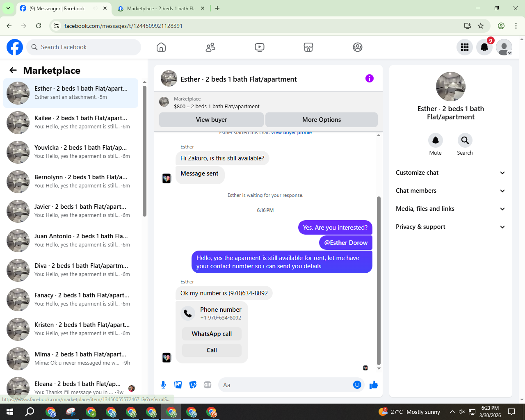This screenshot has height=420, width=525.
Task: Click the message input box
Action: (x=285, y=385)
